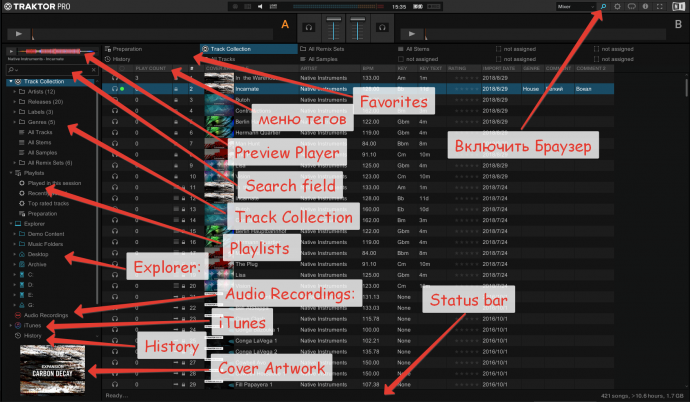This screenshot has height=402, width=690.
Task: Select the Music Folders tree item
Action: click(x=45, y=244)
